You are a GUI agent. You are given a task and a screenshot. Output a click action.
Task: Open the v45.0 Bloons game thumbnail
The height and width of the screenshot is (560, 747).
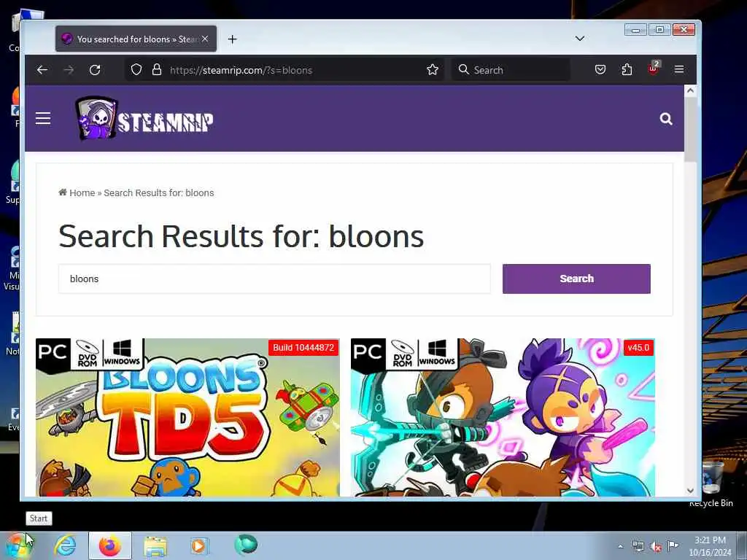pos(503,418)
